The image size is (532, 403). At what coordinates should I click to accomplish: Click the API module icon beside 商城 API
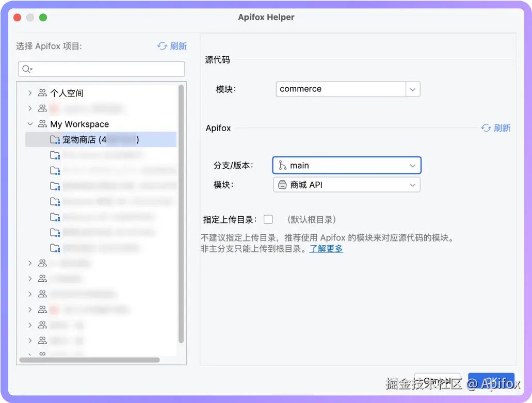pyautogui.click(x=282, y=184)
